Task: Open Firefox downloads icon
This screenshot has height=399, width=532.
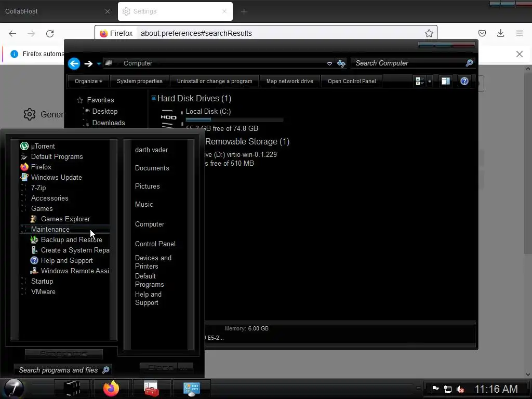Action: point(500,33)
